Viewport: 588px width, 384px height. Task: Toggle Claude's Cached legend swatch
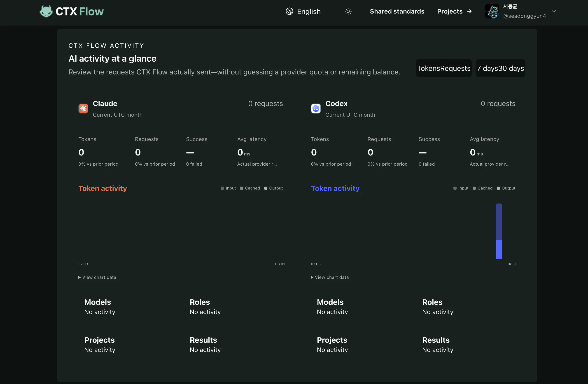(242, 188)
